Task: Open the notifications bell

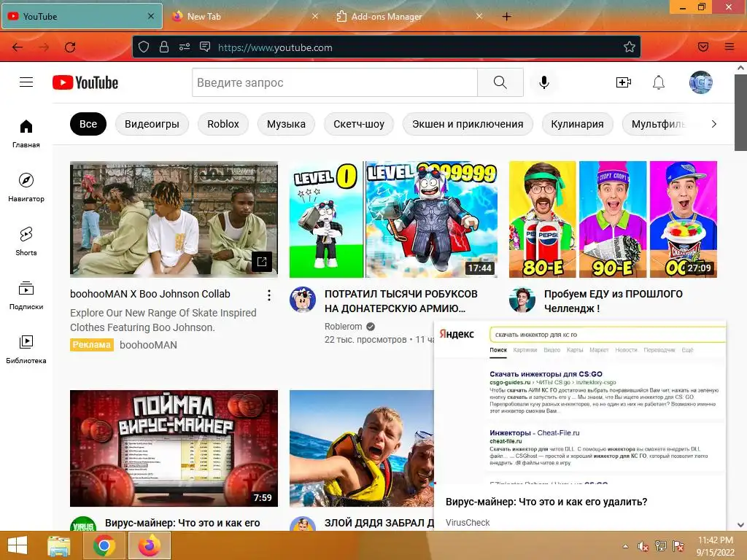Action: pos(659,82)
